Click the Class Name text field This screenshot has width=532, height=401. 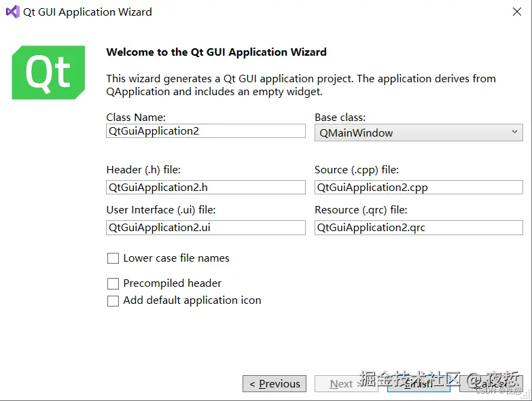(206, 131)
